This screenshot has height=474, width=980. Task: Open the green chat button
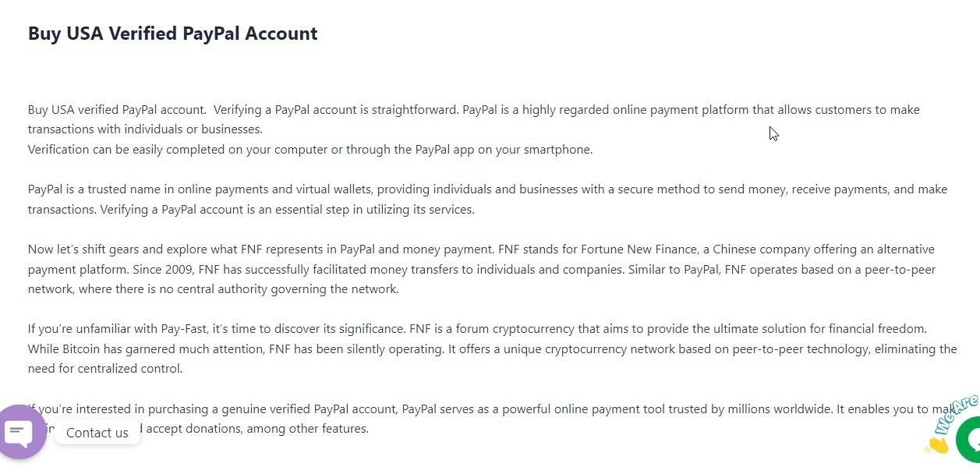click(x=969, y=440)
